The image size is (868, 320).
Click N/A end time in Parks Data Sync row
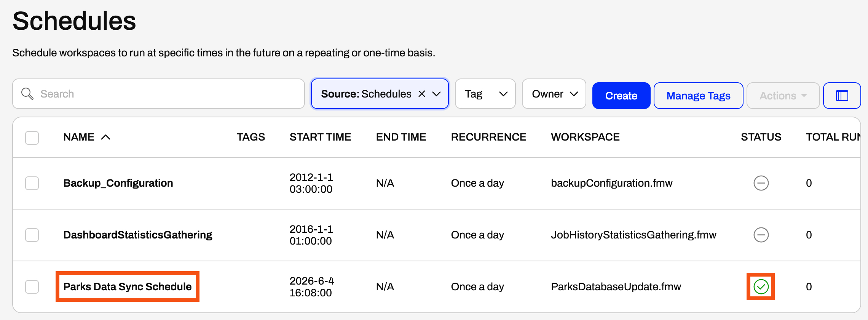(385, 287)
